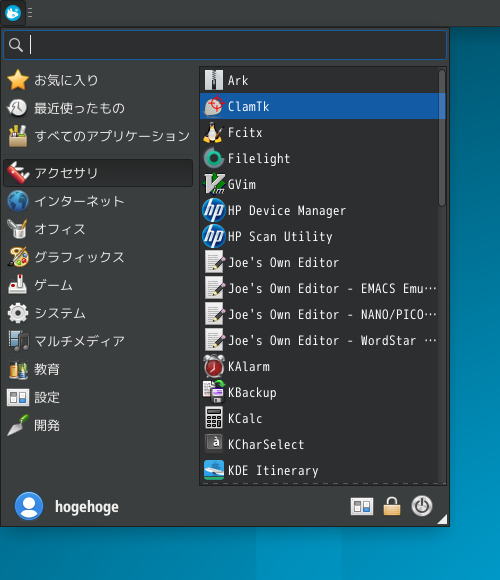Screen dimensions: 500x580
Task: Launch Joe's Own Editor - EMACS Emu entry
Action: 319,288
